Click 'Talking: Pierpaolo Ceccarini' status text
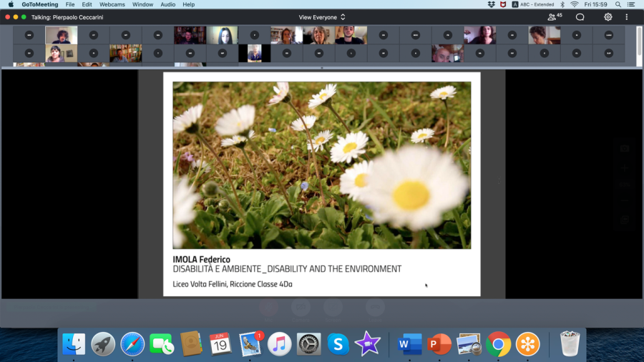Viewport: 644px width, 362px height. [x=67, y=17]
